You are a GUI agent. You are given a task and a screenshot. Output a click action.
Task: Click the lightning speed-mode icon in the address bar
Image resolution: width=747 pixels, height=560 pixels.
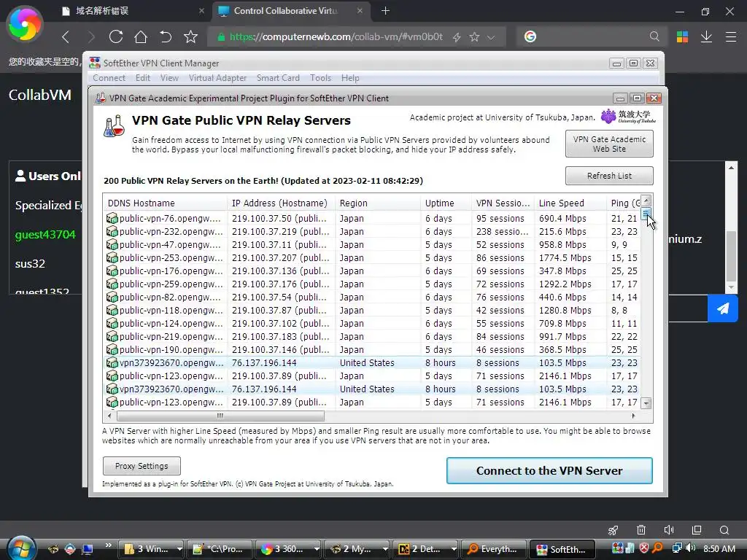click(457, 37)
